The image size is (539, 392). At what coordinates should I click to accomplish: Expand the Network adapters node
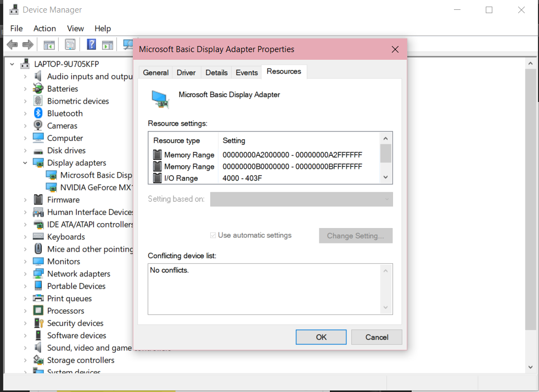click(x=25, y=274)
